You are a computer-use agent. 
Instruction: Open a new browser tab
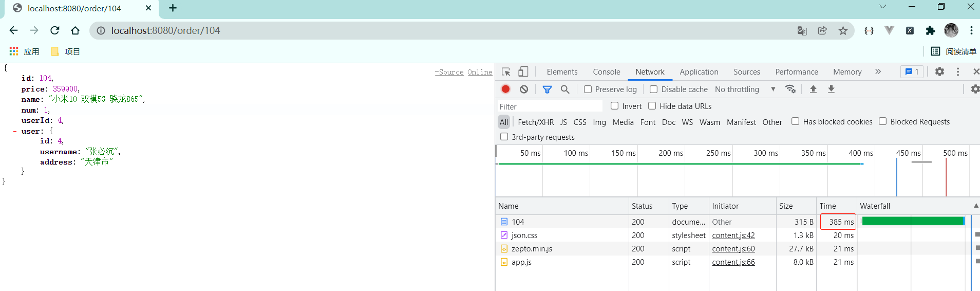(x=173, y=8)
